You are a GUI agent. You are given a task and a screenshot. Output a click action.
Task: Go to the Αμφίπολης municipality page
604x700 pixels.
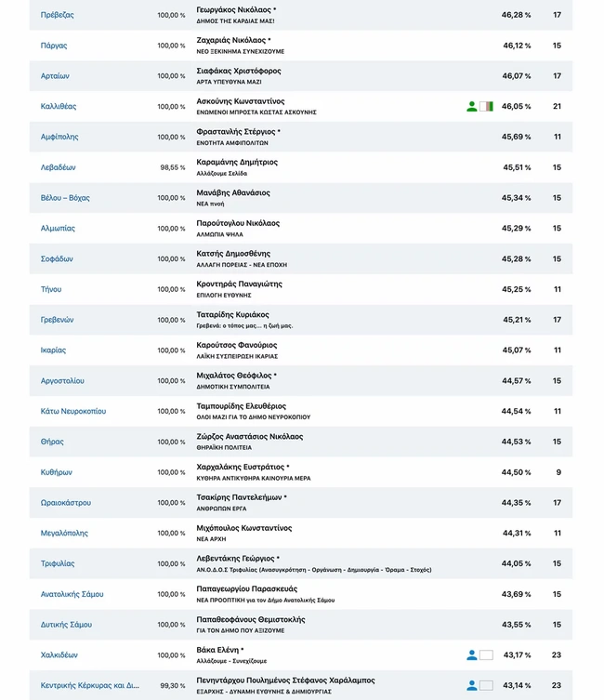click(x=59, y=137)
